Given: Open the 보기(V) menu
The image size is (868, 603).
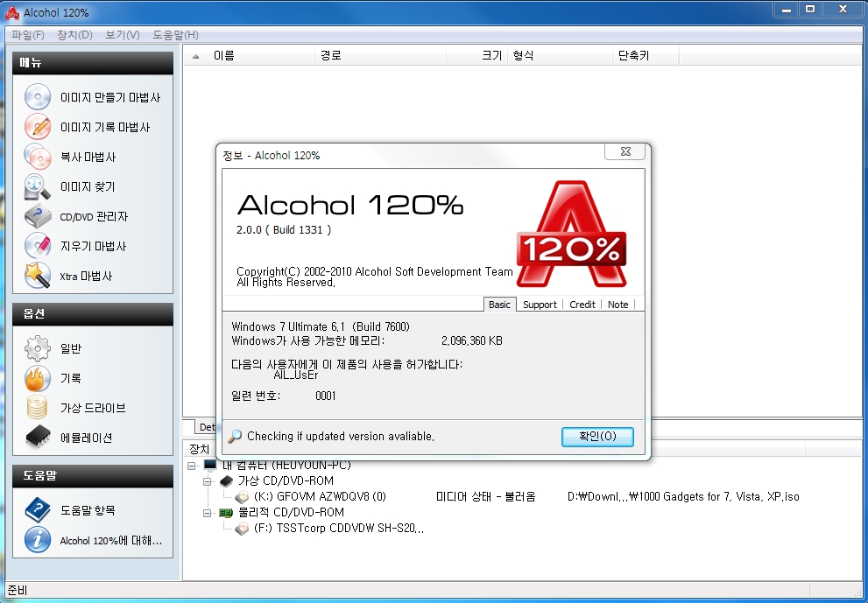Looking at the screenshot, I should coord(123,35).
